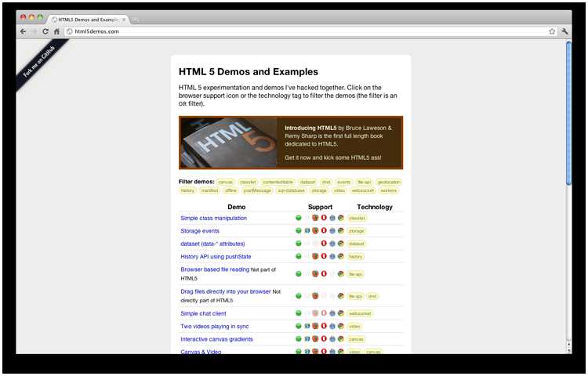
Task: Click the Opera icon in Browser based file reading row
Action: [324, 273]
